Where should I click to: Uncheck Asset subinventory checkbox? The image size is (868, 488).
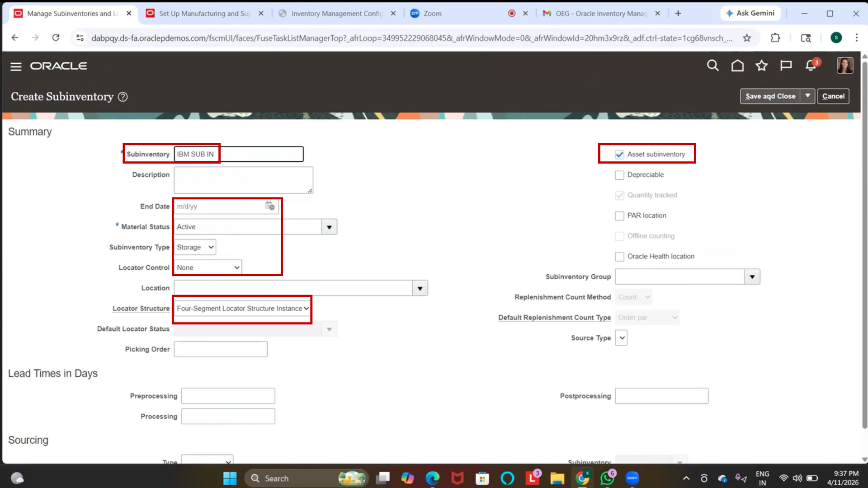pyautogui.click(x=619, y=155)
